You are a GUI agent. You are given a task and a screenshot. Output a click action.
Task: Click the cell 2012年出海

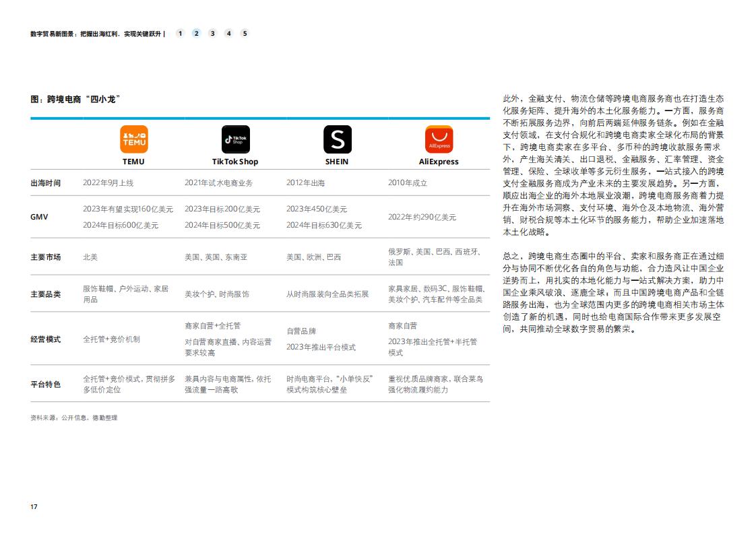[305, 183]
